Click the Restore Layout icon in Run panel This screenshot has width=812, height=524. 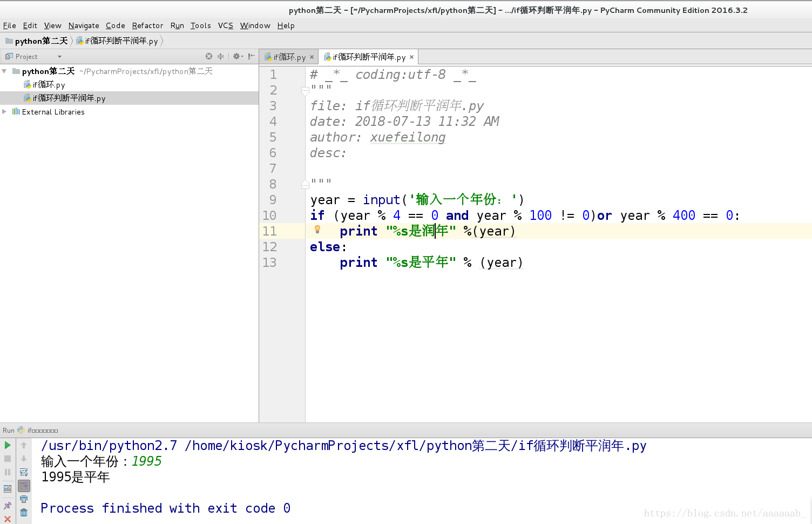(8, 489)
